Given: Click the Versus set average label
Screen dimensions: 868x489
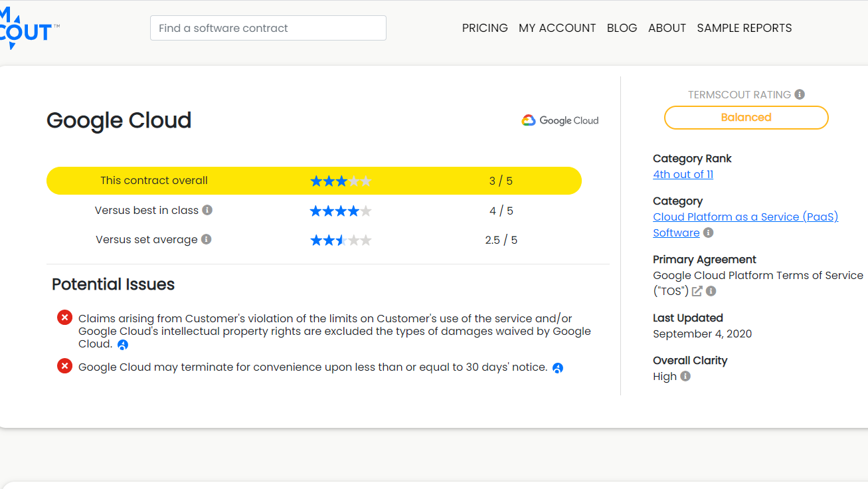Looking at the screenshot, I should click(147, 239).
